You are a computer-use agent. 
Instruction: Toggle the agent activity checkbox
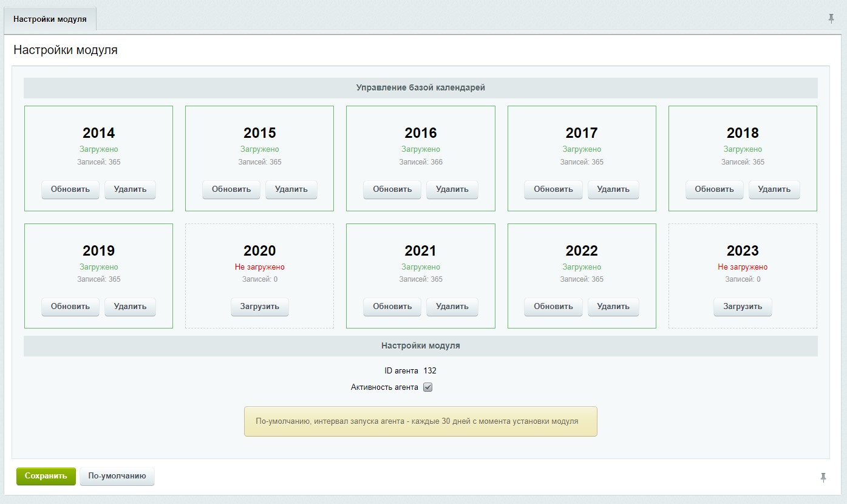pos(427,387)
